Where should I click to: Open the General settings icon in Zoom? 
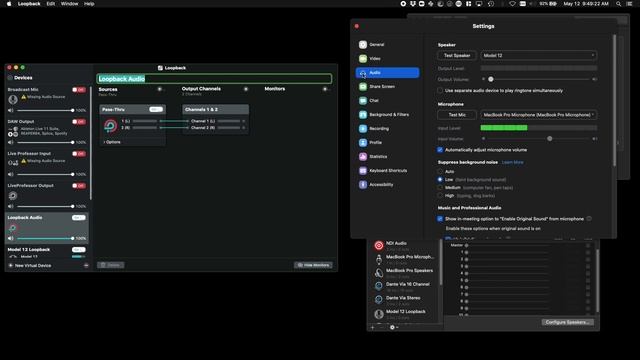coord(363,44)
